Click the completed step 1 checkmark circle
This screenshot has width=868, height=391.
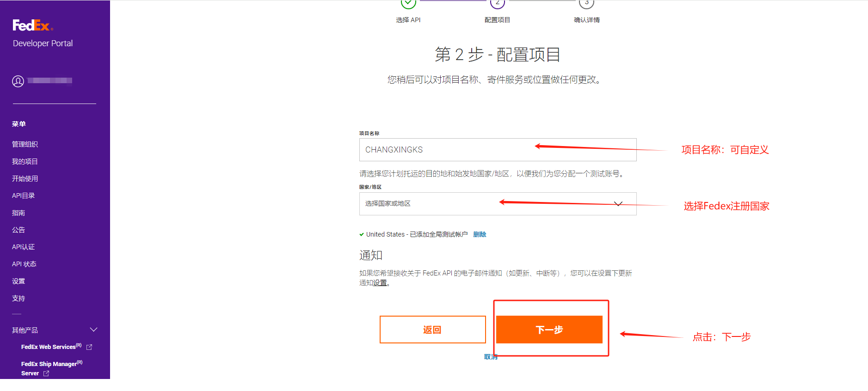408,4
